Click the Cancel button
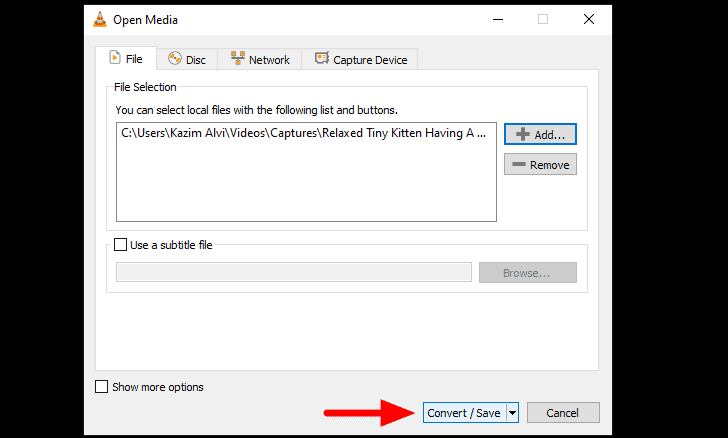The width and height of the screenshot is (728, 438). (x=563, y=412)
